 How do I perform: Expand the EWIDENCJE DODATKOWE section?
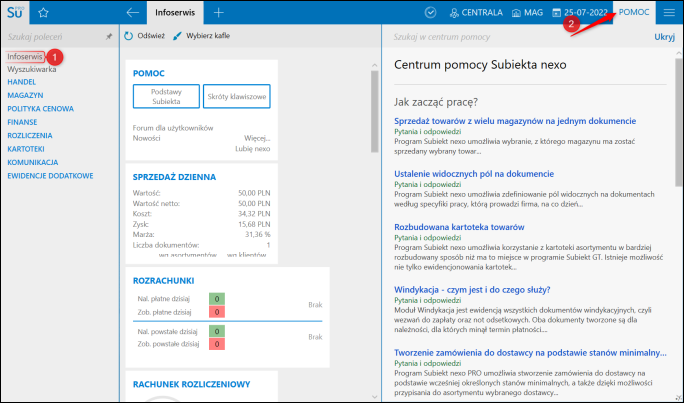pos(50,176)
